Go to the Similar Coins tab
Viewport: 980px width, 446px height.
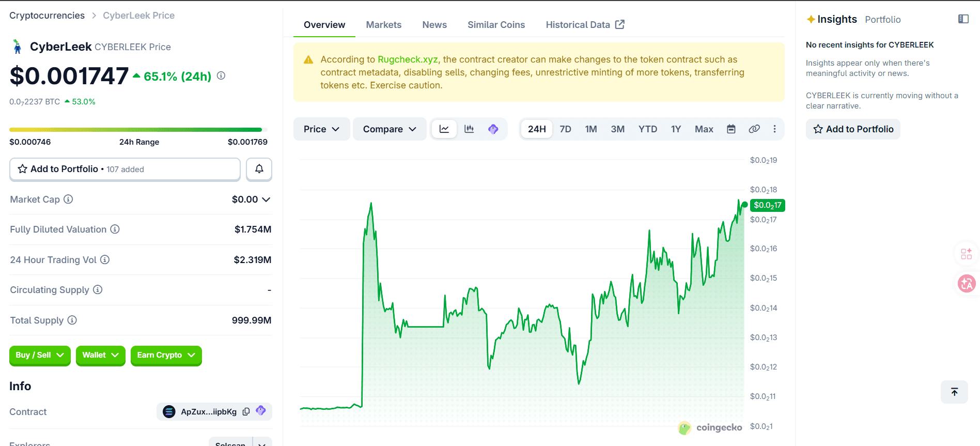click(496, 24)
